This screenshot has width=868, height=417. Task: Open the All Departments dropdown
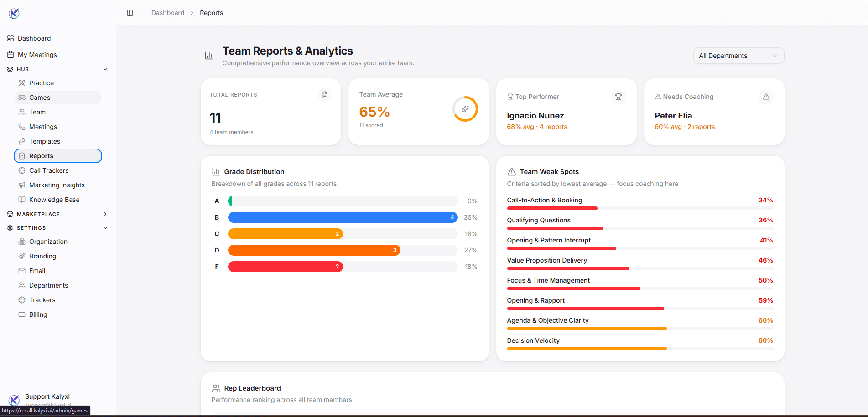(x=738, y=55)
